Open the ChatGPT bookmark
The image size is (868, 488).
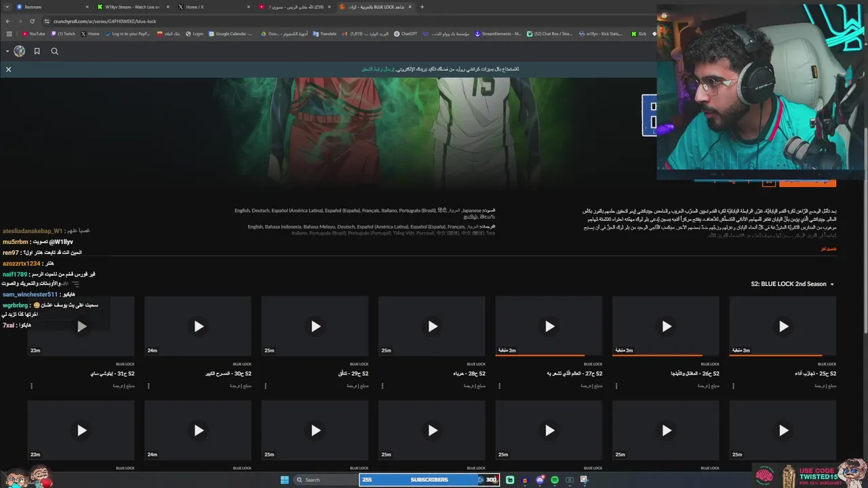pyautogui.click(x=406, y=34)
